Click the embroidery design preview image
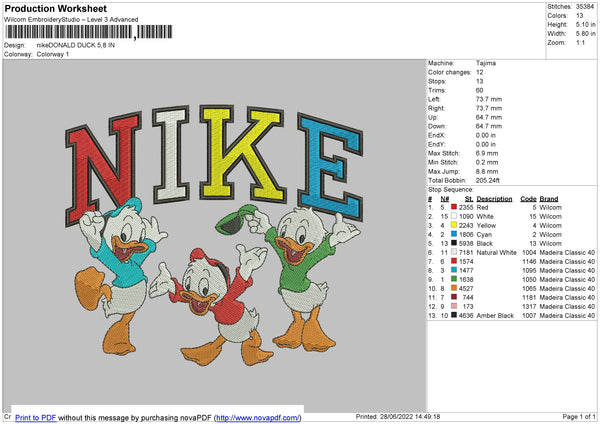Image resolution: width=600 pixels, height=424 pixels. click(214, 235)
